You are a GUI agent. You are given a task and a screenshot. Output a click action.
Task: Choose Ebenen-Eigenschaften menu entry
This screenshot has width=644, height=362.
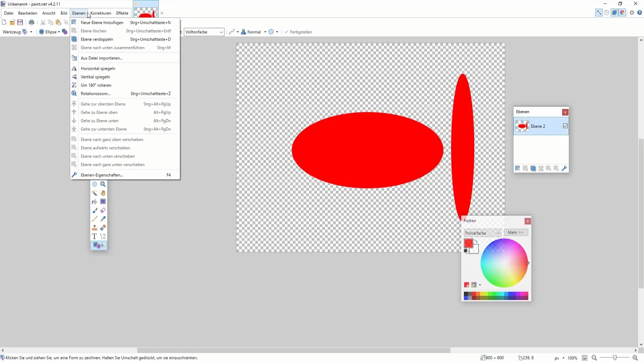coord(125,175)
